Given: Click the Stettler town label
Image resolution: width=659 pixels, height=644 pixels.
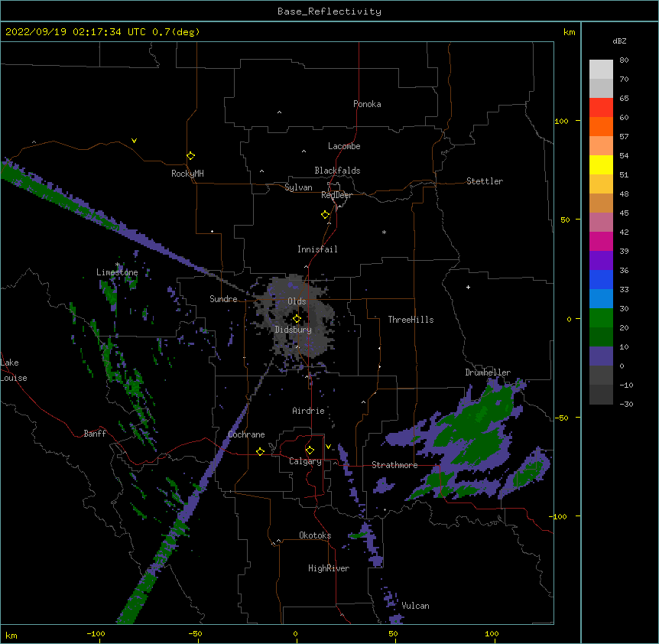Looking at the screenshot, I should point(485,181).
